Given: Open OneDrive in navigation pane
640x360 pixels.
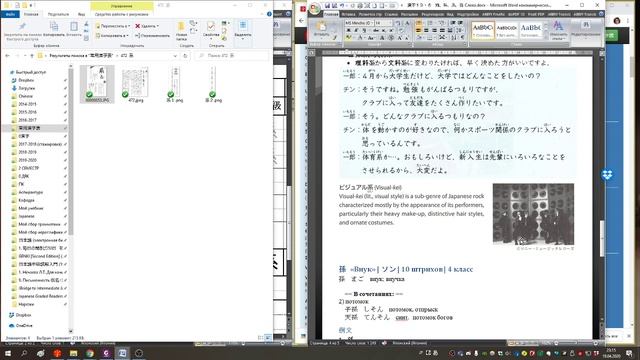Looking at the screenshot, I should (x=23, y=326).
